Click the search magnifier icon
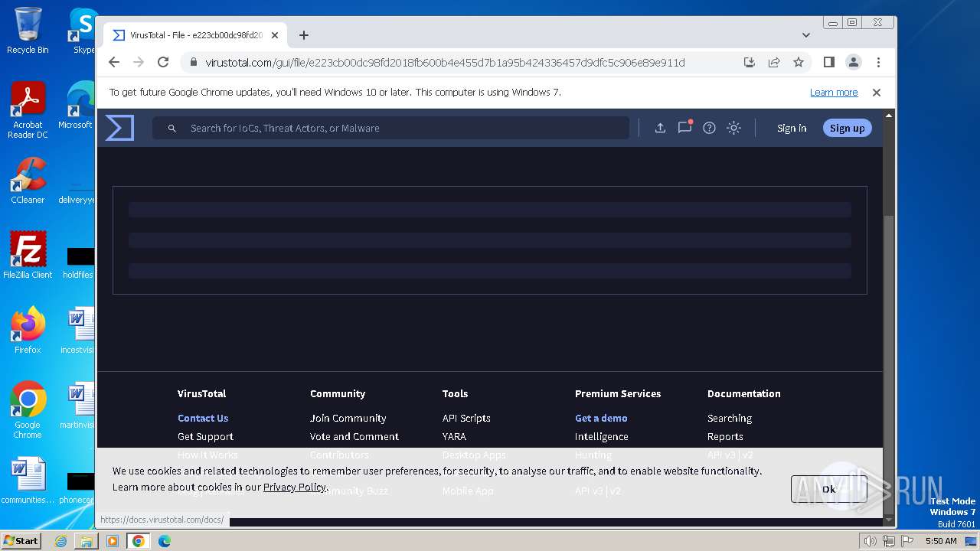 click(172, 129)
